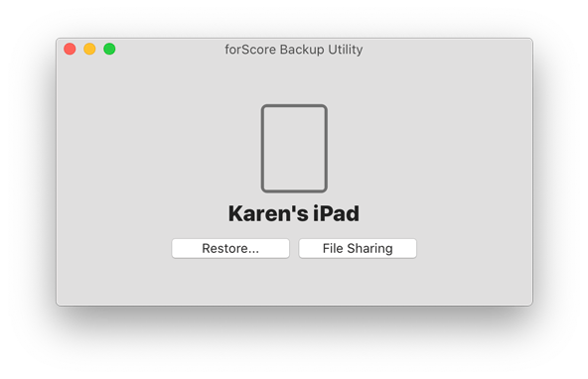Choose the File Sharing option
Screen dimensions: 588x379
pos(358,248)
